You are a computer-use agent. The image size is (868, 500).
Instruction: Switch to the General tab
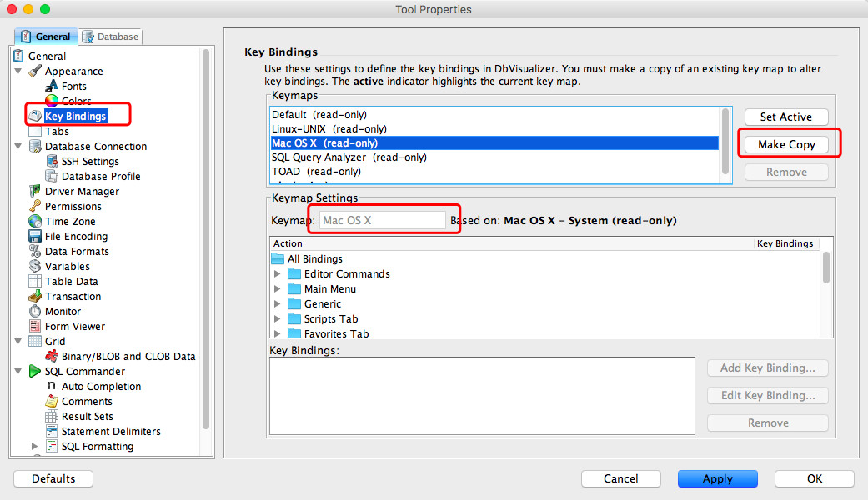click(x=46, y=37)
